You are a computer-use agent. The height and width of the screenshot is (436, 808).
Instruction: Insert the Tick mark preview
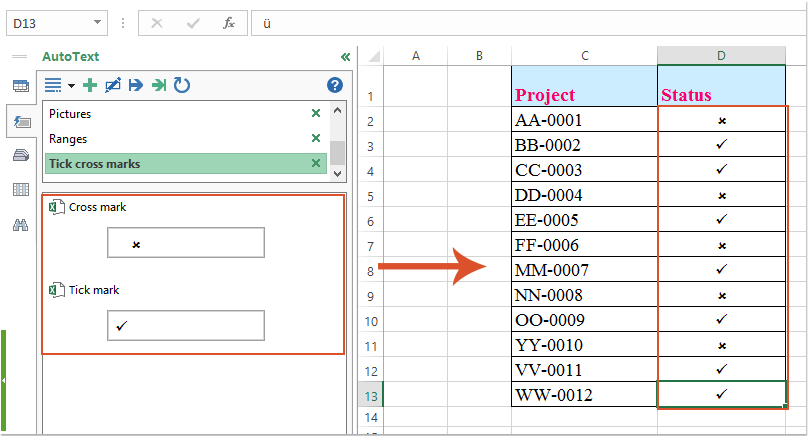186,325
